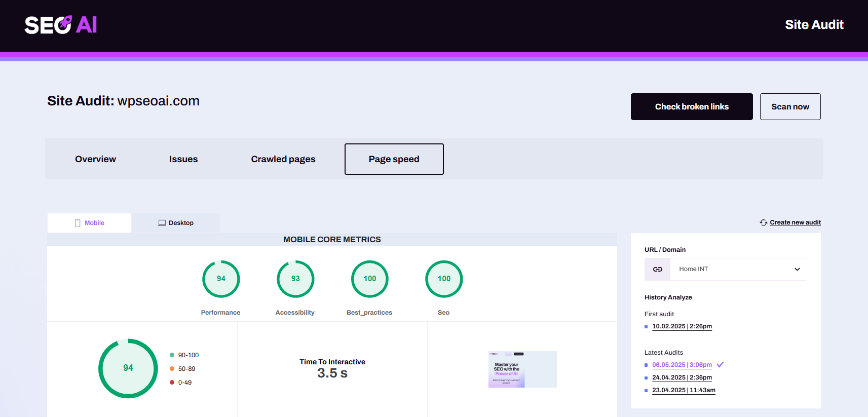
Task: Open the first audit 10.02.2025 | 2:26pm
Action: (682, 326)
